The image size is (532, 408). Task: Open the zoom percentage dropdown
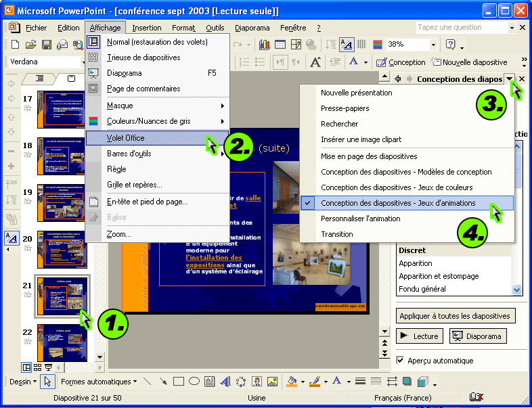pyautogui.click(x=433, y=45)
